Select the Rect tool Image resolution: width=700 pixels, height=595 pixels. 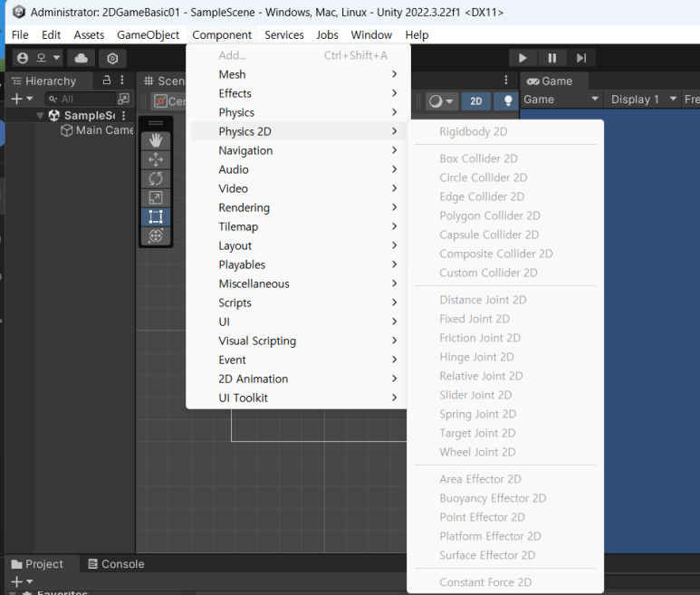tap(156, 217)
